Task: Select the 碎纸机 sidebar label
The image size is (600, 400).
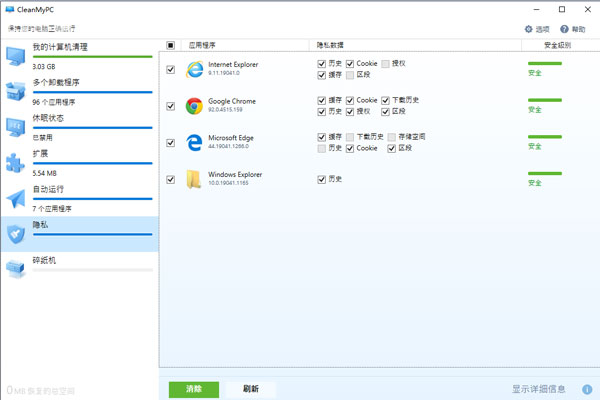Action: point(44,260)
